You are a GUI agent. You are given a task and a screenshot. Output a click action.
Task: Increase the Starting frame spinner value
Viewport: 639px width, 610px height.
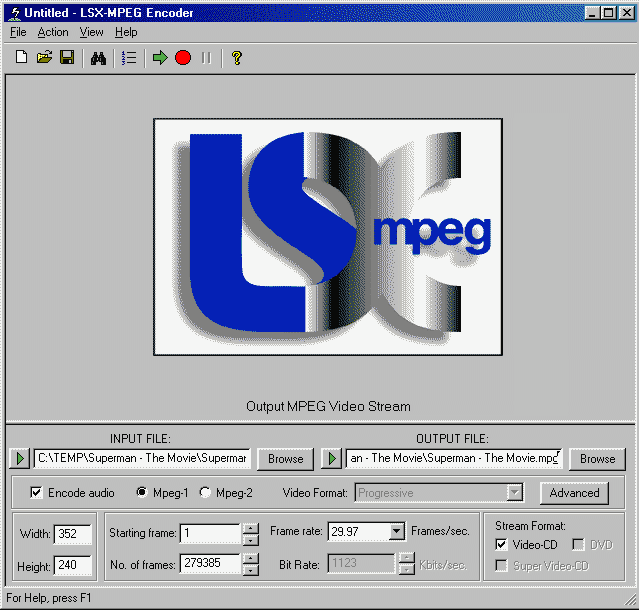pyautogui.click(x=250, y=527)
